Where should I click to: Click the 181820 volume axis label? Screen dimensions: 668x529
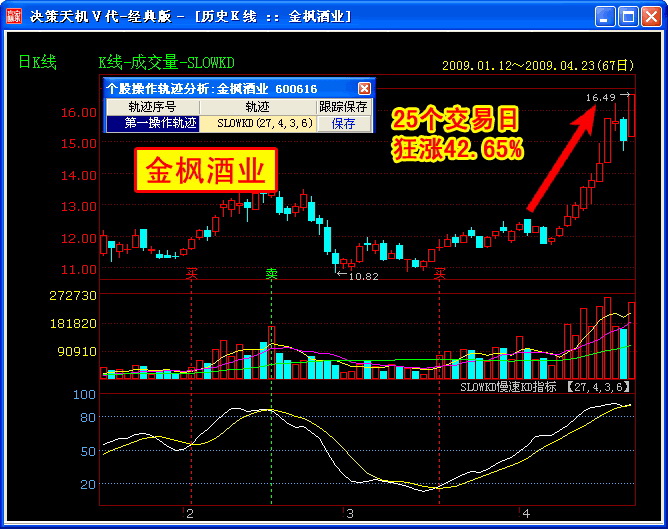73,324
